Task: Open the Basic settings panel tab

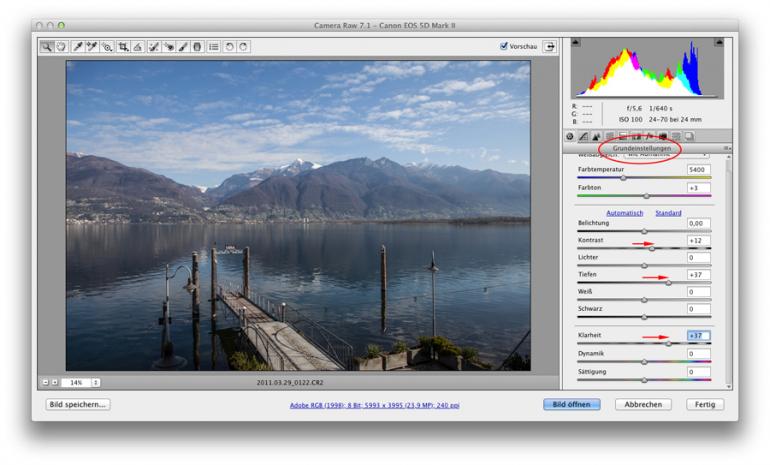Action: click(570, 137)
